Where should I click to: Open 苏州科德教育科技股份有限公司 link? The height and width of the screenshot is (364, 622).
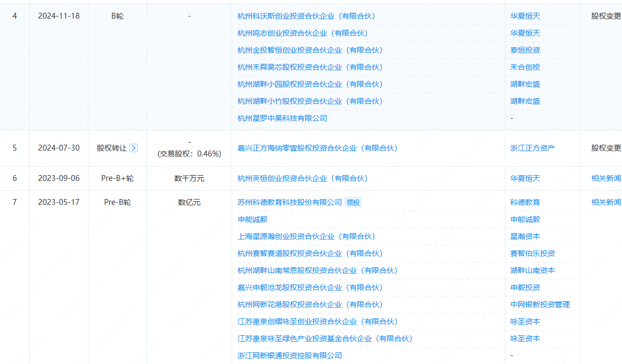[290, 202]
